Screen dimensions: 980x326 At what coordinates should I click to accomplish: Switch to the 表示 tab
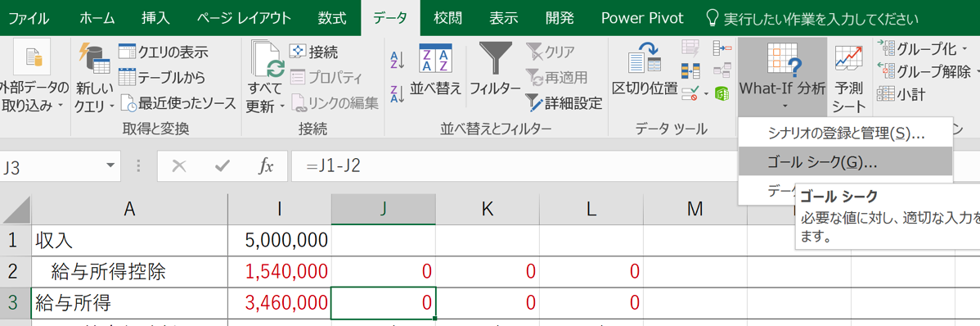[x=503, y=18]
